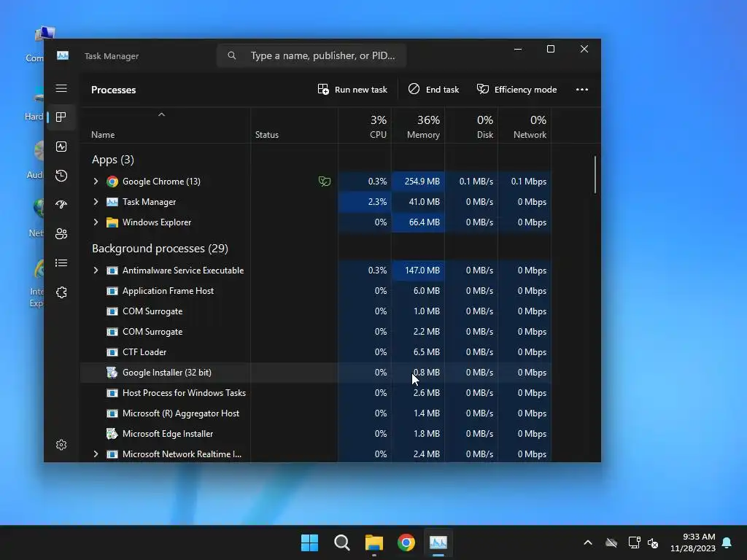This screenshot has height=560, width=747.
Task: Click the Microsoft Edge Installer icon
Action: pos(112,434)
